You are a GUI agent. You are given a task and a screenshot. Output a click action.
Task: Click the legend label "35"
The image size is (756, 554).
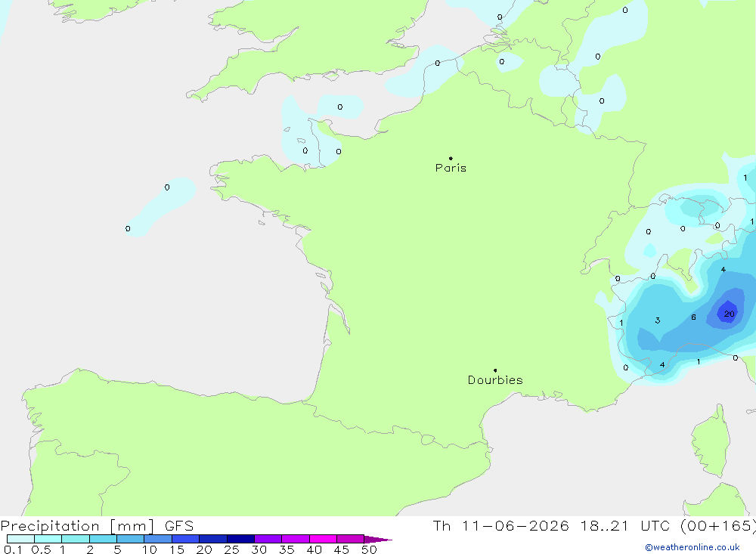[287, 549]
